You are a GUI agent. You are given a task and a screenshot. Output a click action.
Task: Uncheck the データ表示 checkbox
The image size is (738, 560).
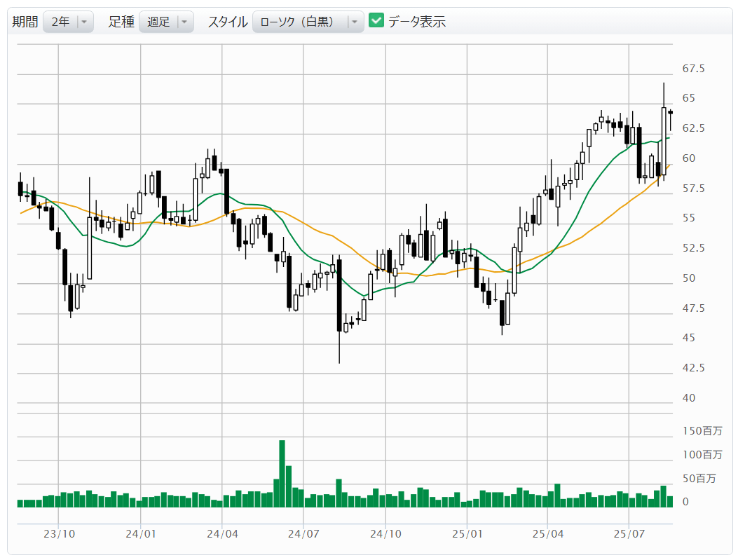point(376,21)
